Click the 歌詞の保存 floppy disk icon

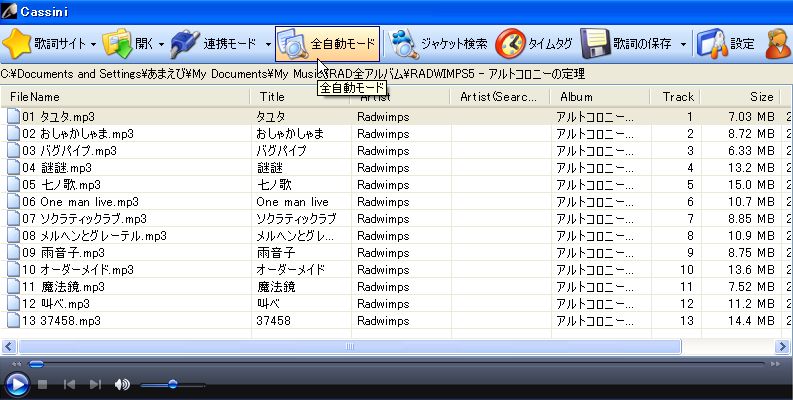click(x=596, y=44)
